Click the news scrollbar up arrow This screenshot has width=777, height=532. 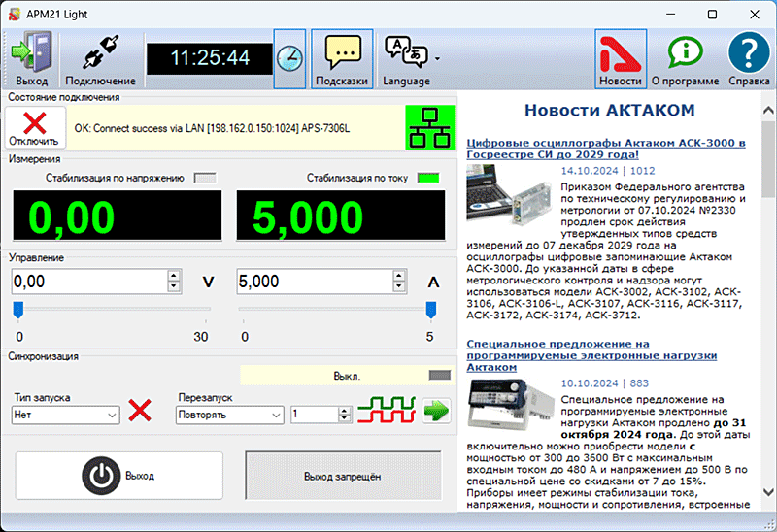[768, 110]
